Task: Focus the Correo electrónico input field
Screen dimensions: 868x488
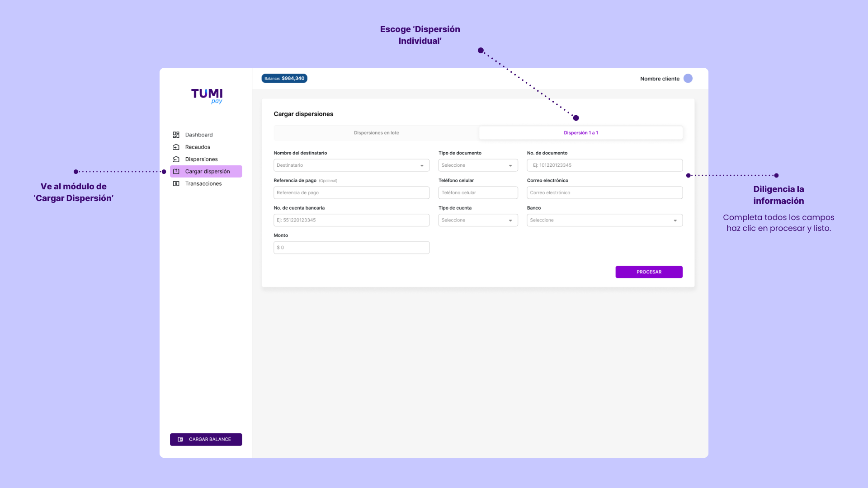Action: [604, 193]
